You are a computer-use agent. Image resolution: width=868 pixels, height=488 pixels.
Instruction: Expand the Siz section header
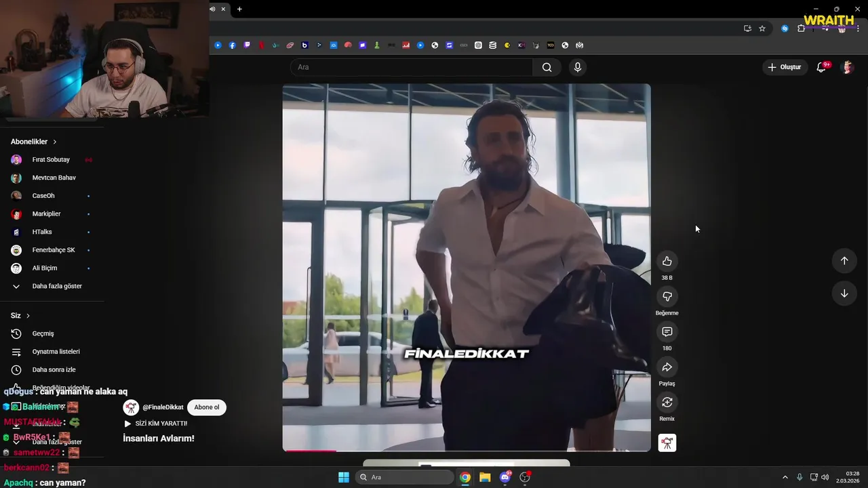pos(20,316)
